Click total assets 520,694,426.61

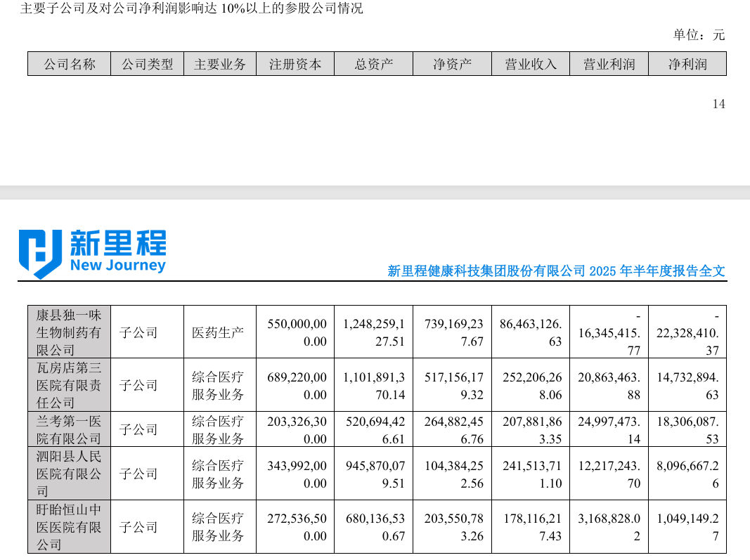coord(375,429)
